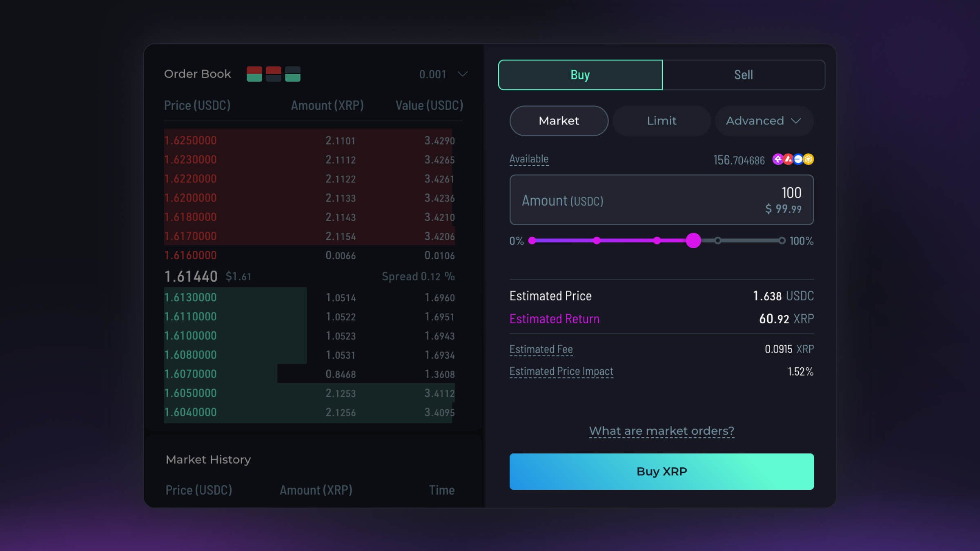Set the slider to its stop just left of the handle
Image resolution: width=980 pixels, height=551 pixels.
[657, 240]
